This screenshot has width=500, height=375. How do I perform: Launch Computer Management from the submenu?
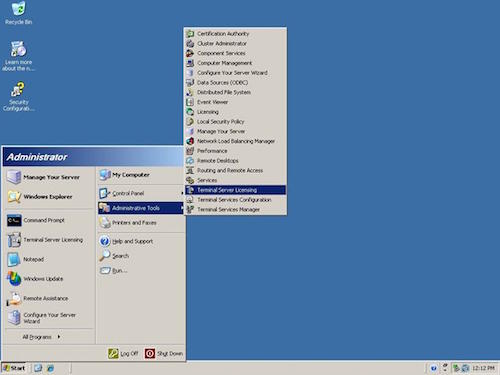[x=235, y=63]
